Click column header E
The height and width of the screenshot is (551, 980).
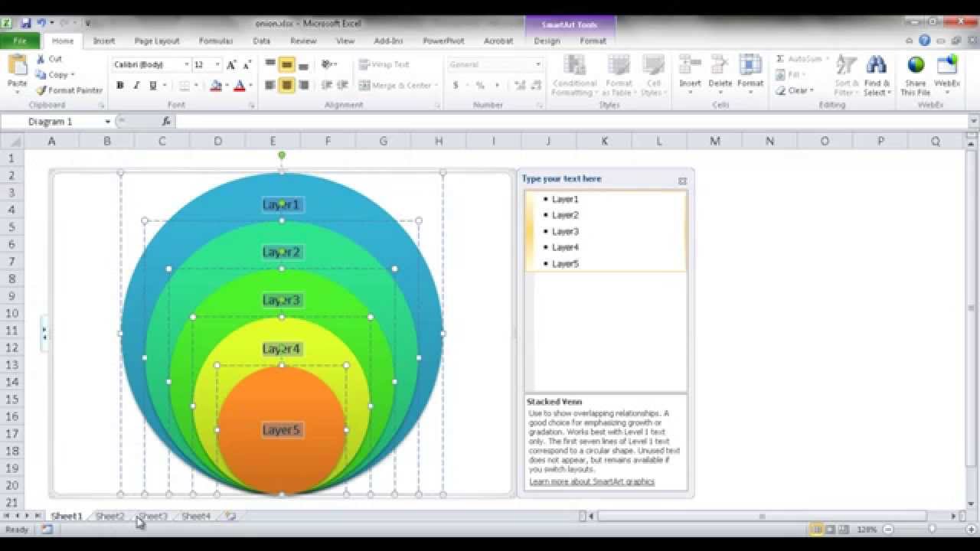point(273,141)
